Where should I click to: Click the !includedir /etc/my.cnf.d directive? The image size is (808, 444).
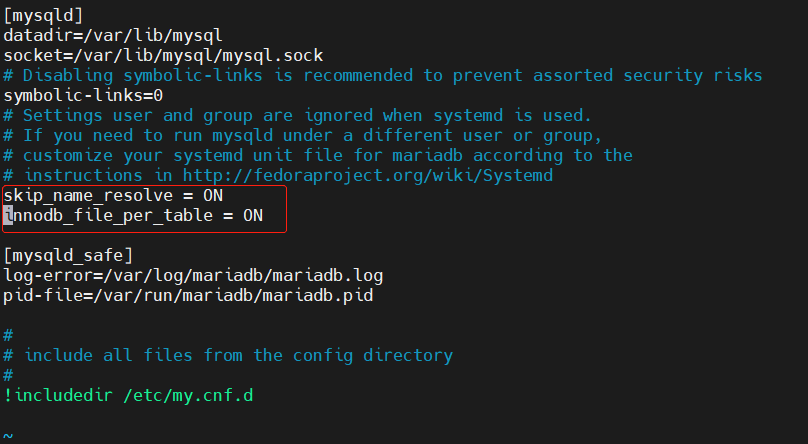[x=128, y=396]
